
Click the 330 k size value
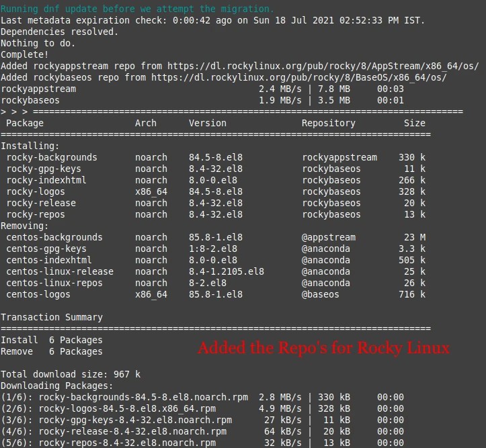tap(412, 158)
